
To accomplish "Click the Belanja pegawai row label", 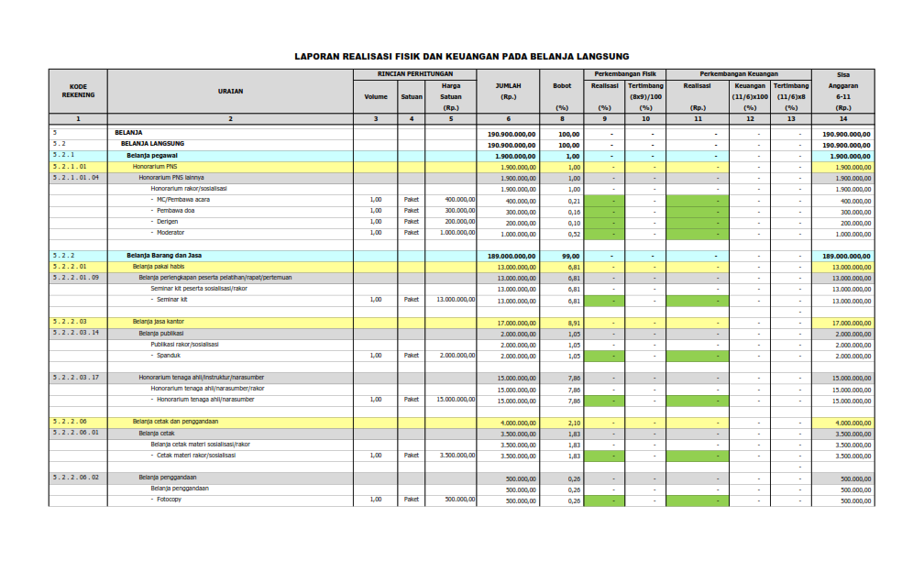I will (x=151, y=155).
